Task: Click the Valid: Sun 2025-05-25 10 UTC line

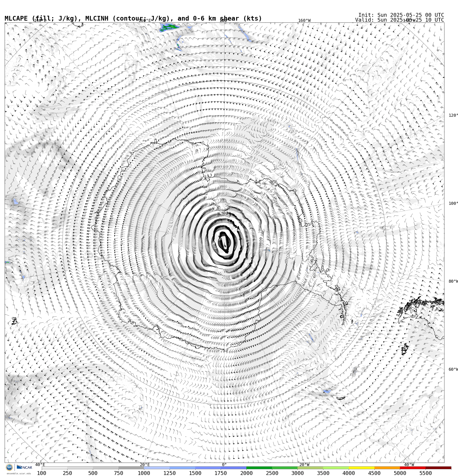Action: [399, 20]
